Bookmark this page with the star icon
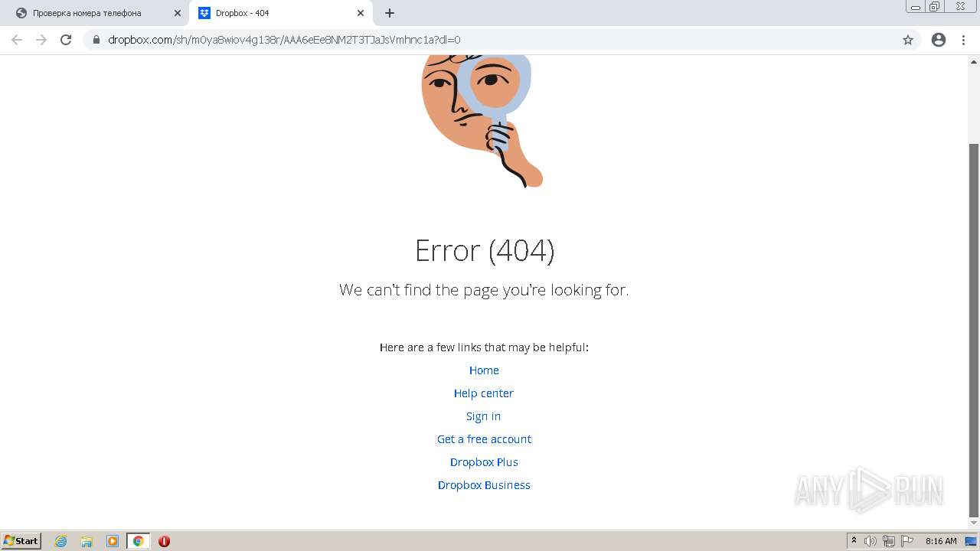Image resolution: width=980 pixels, height=551 pixels. coord(908,40)
